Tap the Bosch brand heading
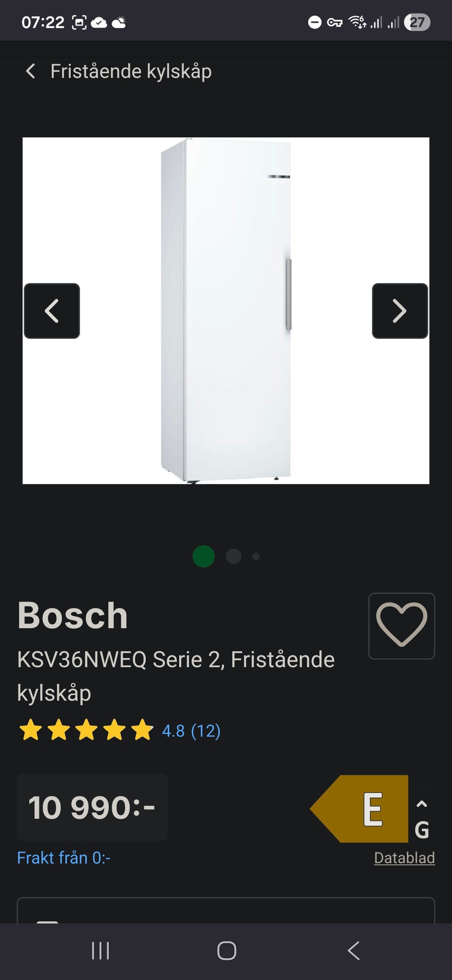 click(x=73, y=615)
